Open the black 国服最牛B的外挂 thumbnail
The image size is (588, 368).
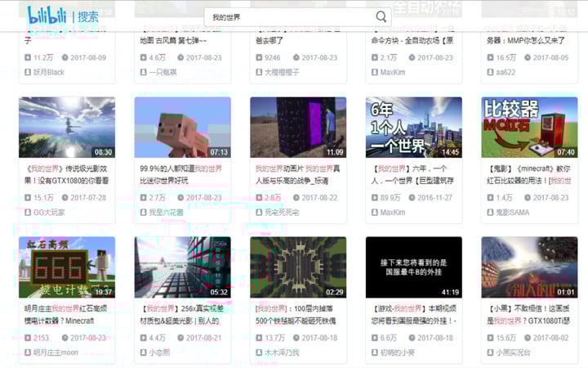click(413, 267)
